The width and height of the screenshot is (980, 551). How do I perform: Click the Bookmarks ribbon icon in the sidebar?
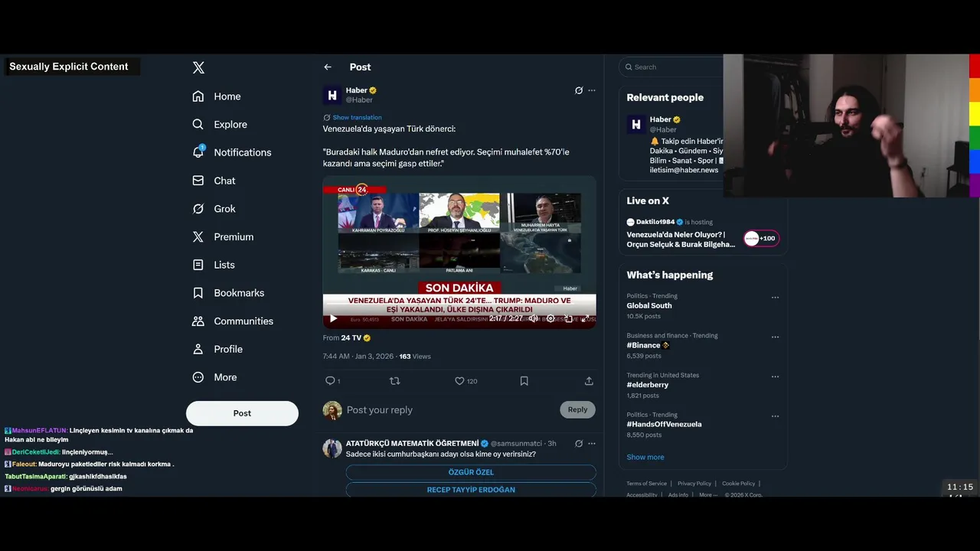pos(198,293)
